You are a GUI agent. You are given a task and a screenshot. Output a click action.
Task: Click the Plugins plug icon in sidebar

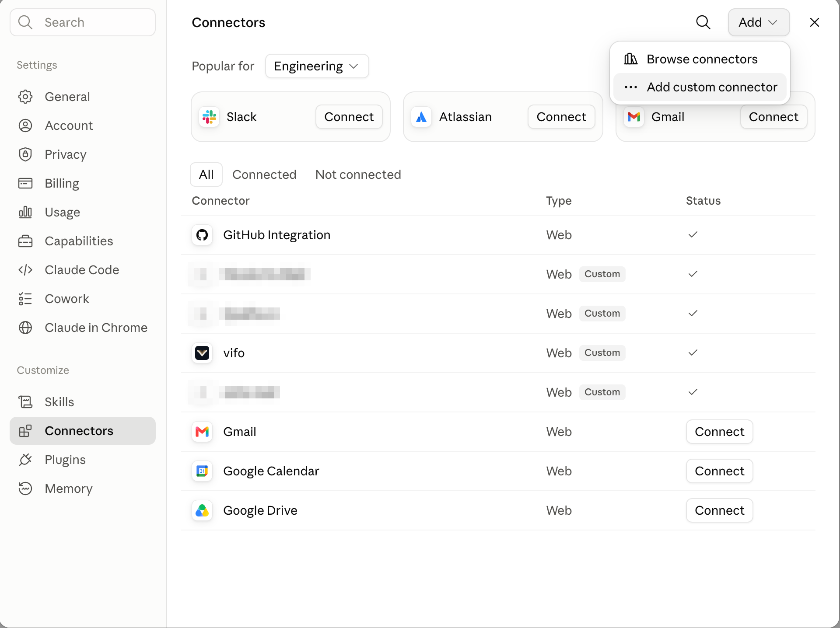click(25, 460)
